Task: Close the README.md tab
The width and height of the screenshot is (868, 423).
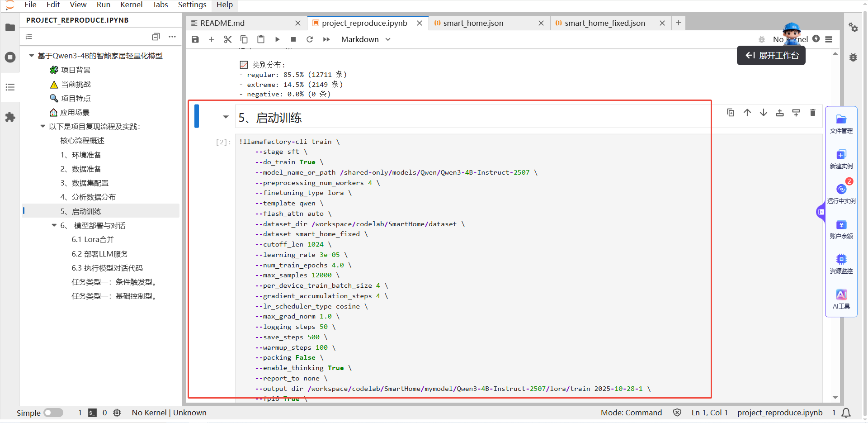Action: (297, 23)
